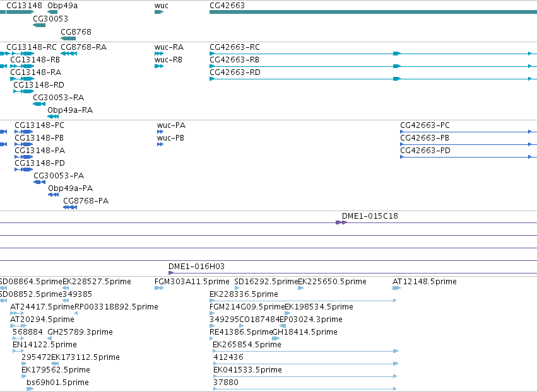Select EST EK265854.5prime

coord(247,345)
